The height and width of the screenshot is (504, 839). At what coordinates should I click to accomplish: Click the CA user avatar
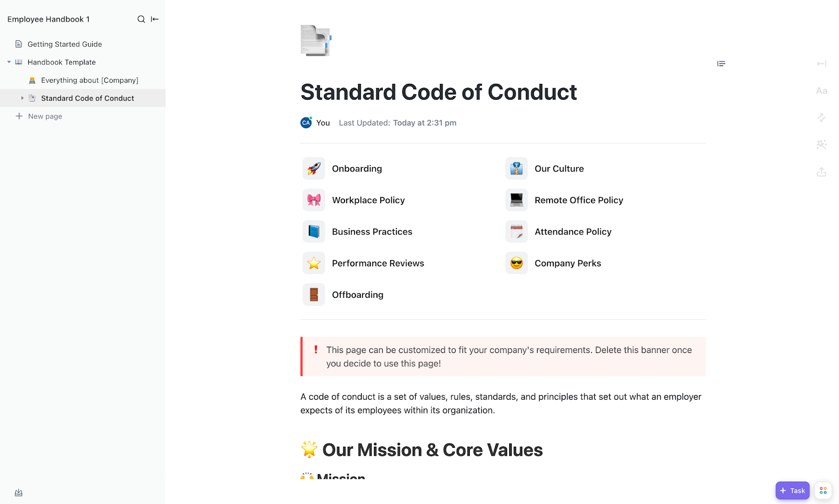[x=306, y=123]
